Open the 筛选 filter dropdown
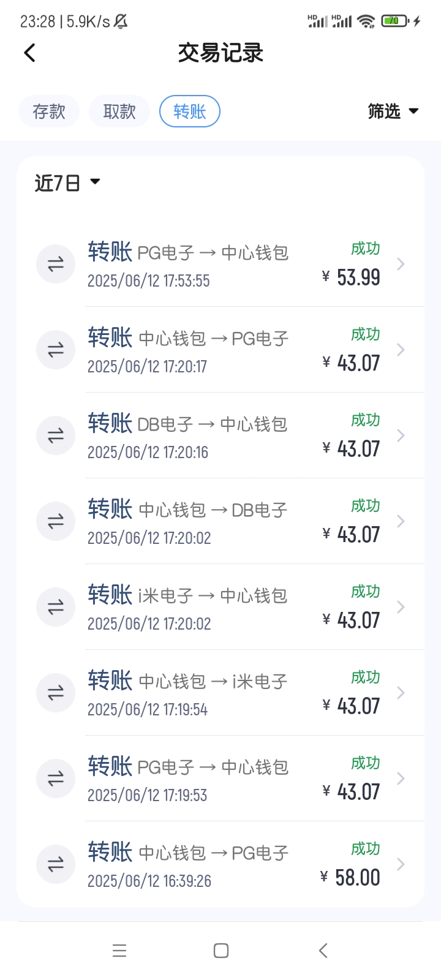This screenshot has width=441, height=980. [x=393, y=111]
